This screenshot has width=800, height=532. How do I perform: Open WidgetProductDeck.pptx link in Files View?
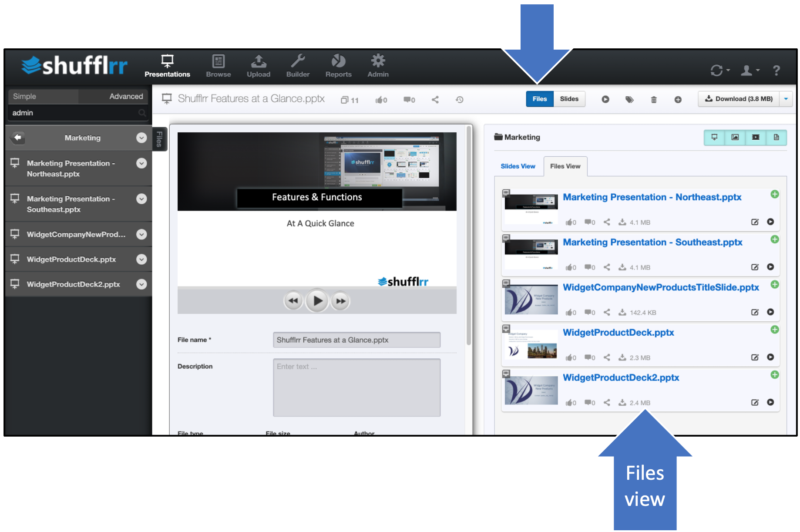(x=618, y=333)
